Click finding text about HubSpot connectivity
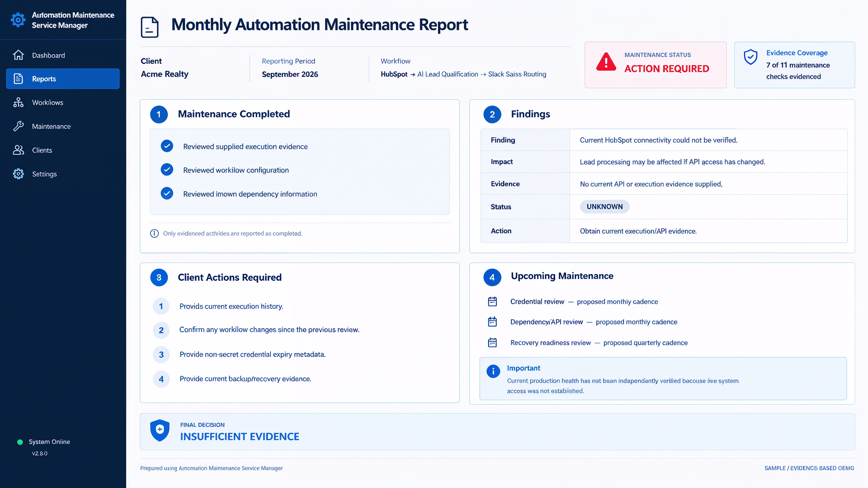The image size is (868, 488). tap(658, 140)
